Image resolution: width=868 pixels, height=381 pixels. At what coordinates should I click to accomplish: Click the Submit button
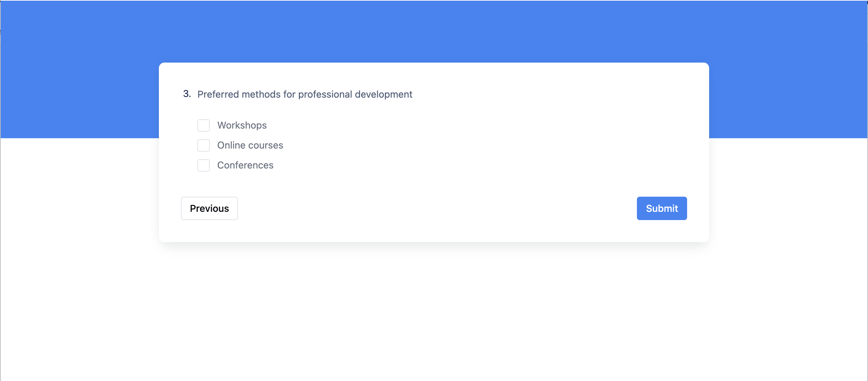pos(661,208)
